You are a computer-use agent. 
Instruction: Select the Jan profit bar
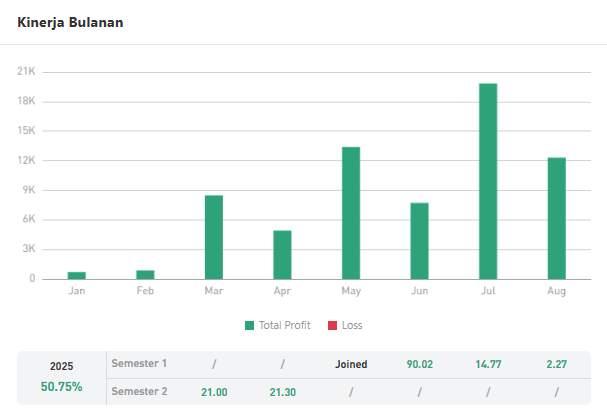click(77, 275)
